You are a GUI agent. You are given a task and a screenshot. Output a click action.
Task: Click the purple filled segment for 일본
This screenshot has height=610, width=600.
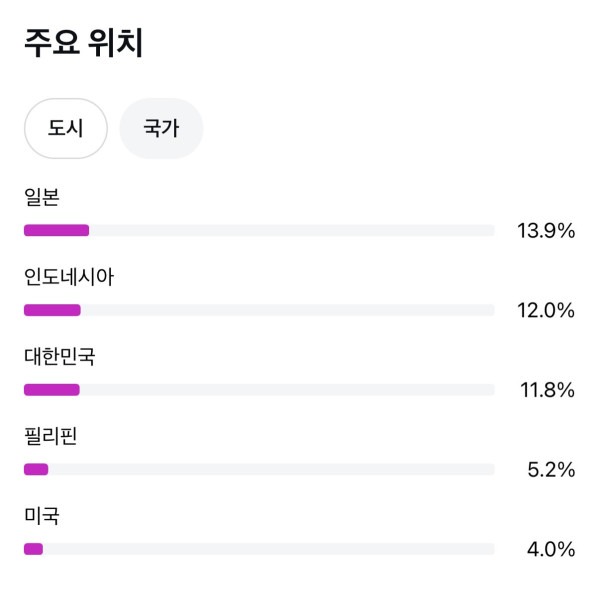click(56, 231)
